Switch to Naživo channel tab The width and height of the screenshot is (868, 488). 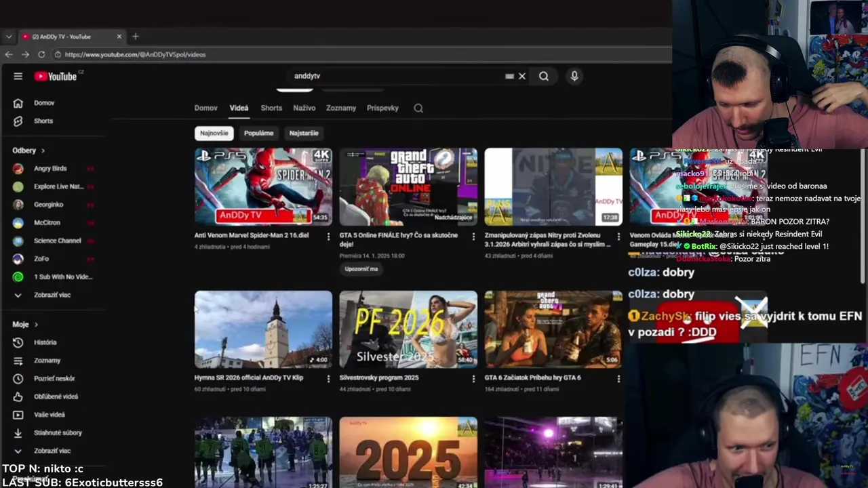(x=304, y=108)
